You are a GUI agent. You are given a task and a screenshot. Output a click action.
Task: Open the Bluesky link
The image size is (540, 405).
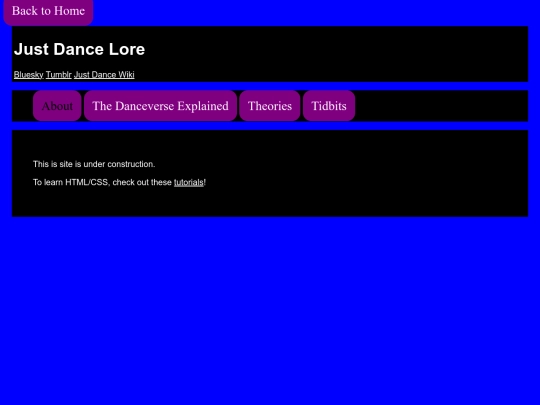click(29, 75)
